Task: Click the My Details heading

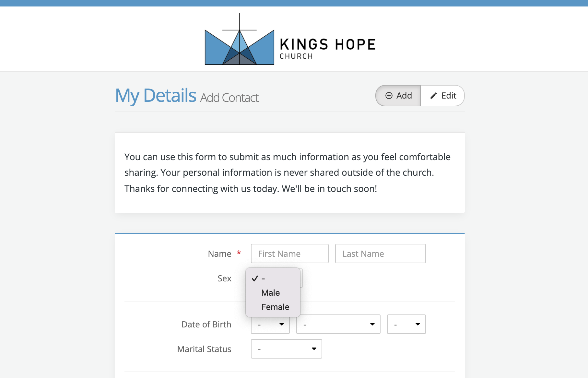Action: (156, 96)
